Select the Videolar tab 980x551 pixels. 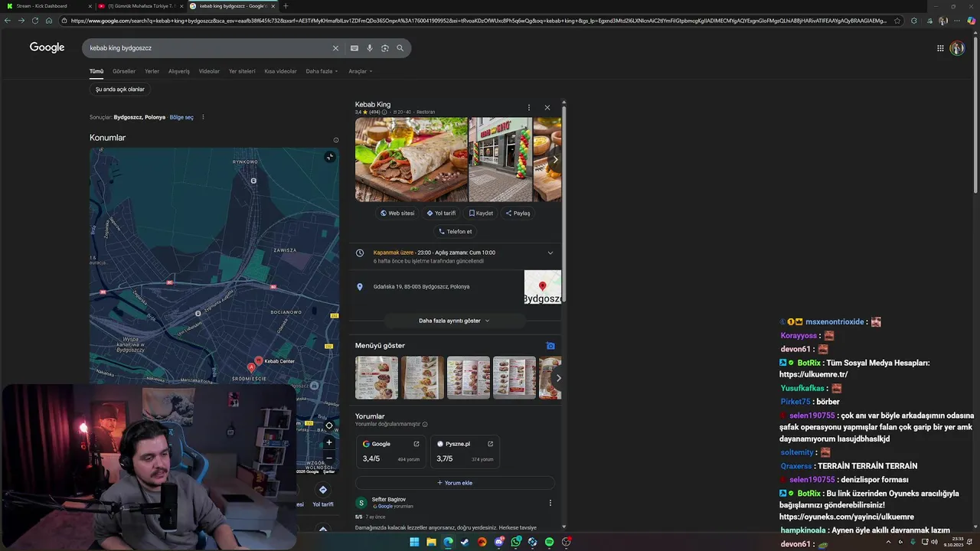pos(209,71)
